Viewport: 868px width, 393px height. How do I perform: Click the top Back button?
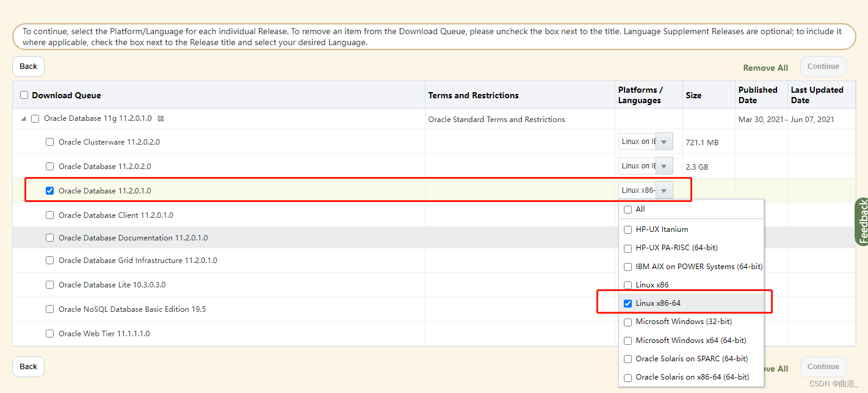[x=28, y=67]
